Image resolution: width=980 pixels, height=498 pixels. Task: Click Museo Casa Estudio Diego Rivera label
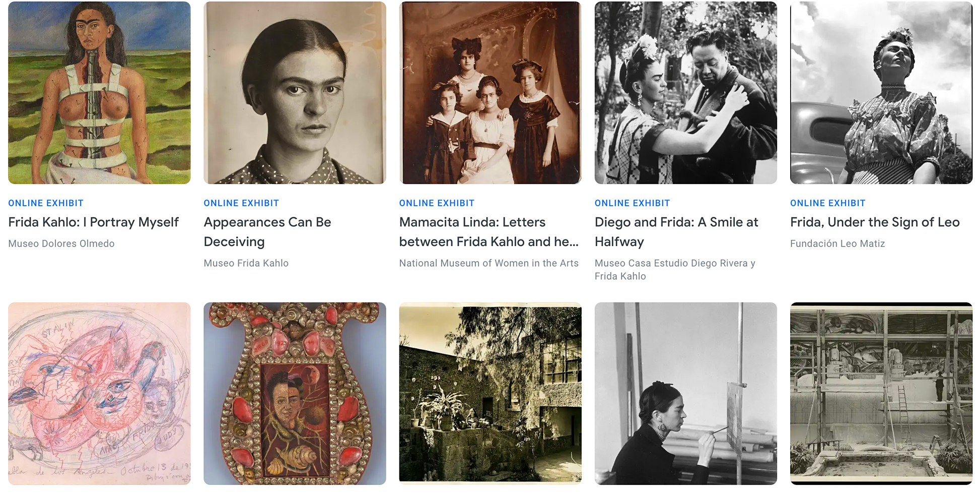click(x=675, y=270)
